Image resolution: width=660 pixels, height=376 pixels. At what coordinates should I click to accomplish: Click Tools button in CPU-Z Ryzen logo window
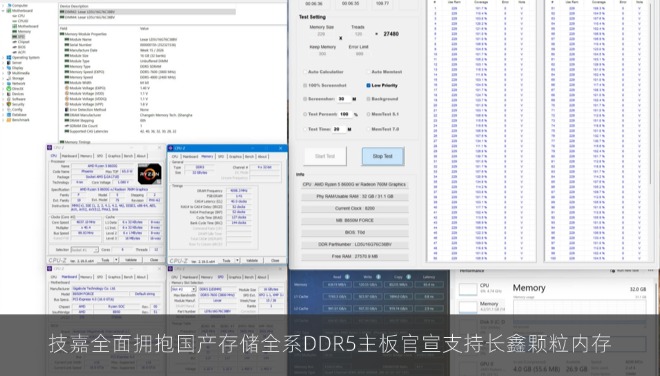[x=105, y=260]
